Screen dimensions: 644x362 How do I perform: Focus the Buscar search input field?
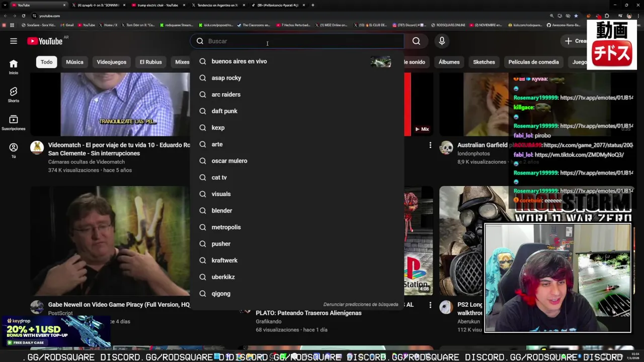coord(297,41)
